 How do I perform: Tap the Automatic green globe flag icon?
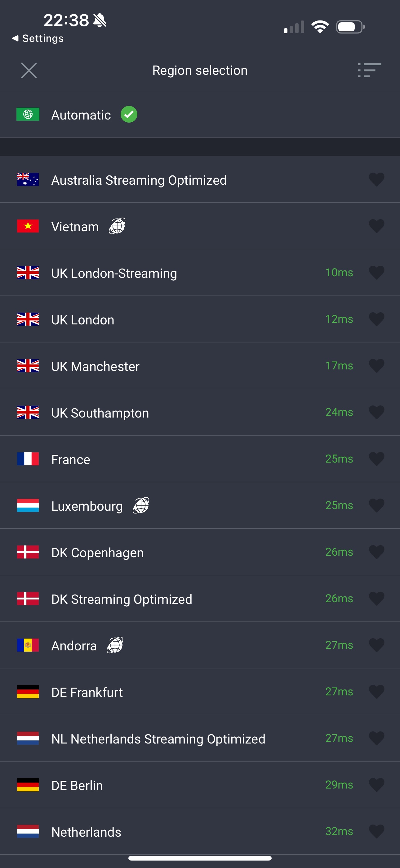coord(28,115)
